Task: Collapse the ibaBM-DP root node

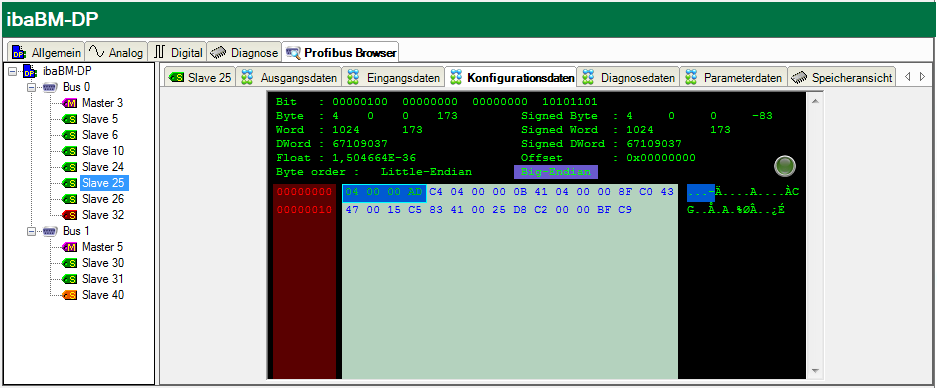Action: point(13,71)
